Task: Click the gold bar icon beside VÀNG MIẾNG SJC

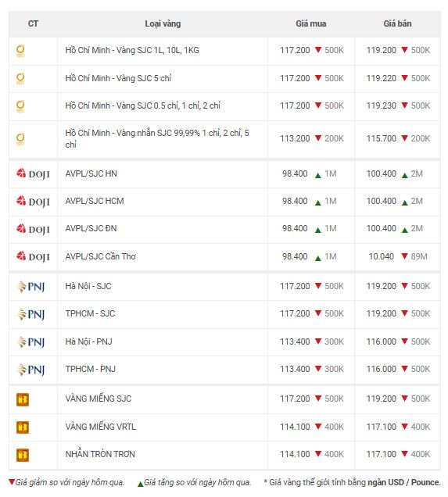Action: point(23,399)
